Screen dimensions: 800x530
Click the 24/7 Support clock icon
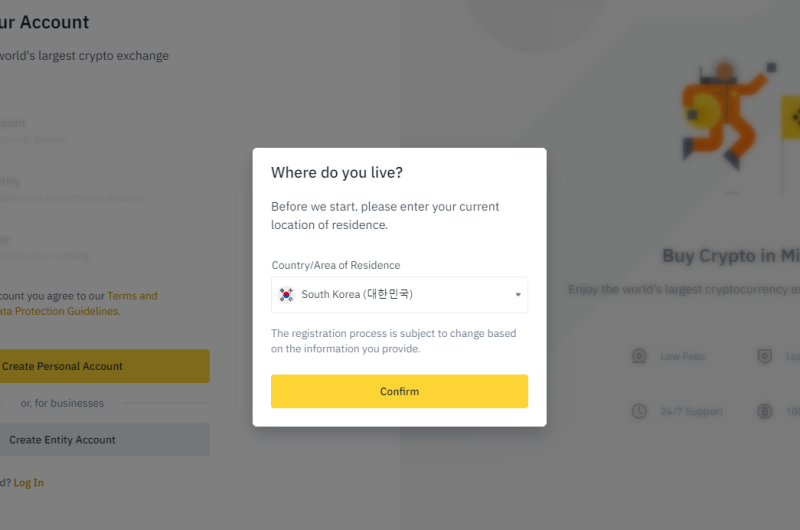click(639, 411)
